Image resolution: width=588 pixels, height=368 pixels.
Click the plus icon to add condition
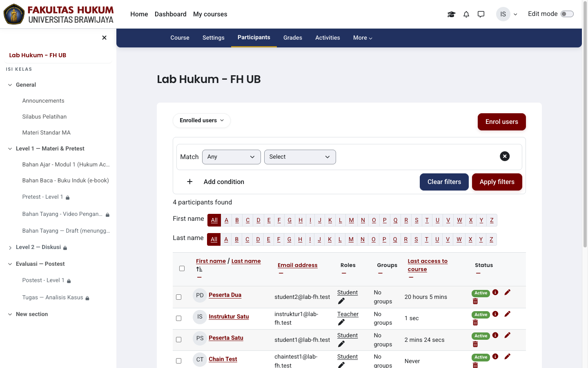click(190, 182)
